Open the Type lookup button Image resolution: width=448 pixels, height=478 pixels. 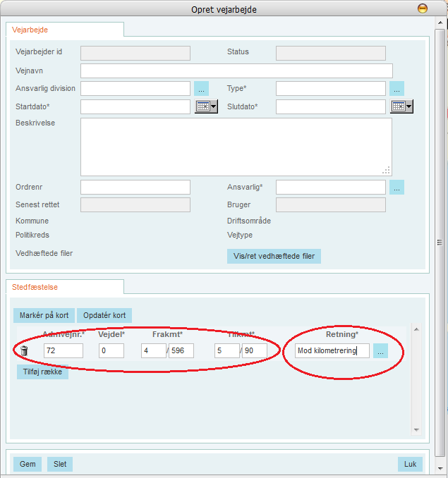pyautogui.click(x=396, y=89)
